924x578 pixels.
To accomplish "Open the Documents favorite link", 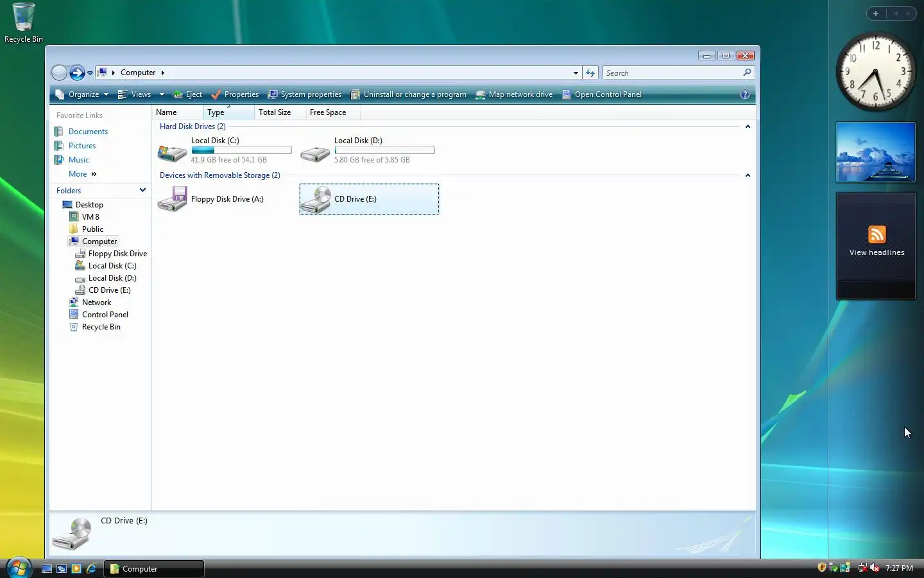I will pyautogui.click(x=88, y=132).
